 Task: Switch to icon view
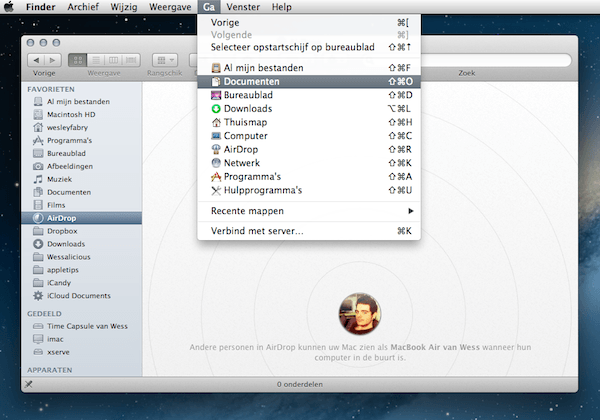point(78,60)
